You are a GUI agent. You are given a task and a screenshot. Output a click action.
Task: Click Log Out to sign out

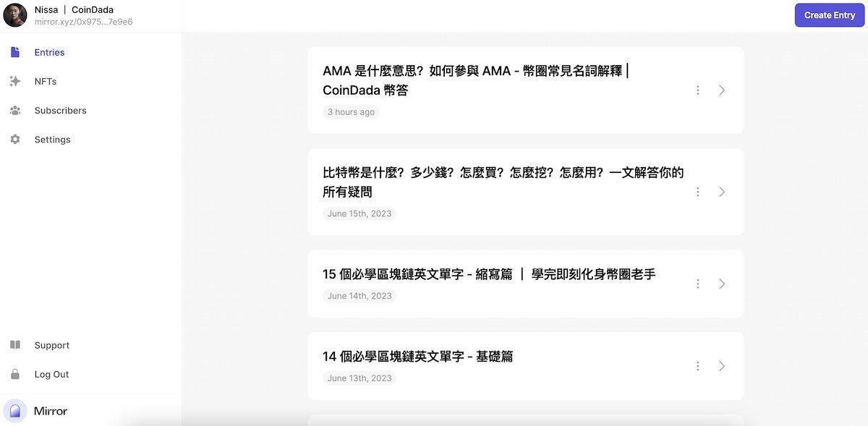[x=51, y=374]
